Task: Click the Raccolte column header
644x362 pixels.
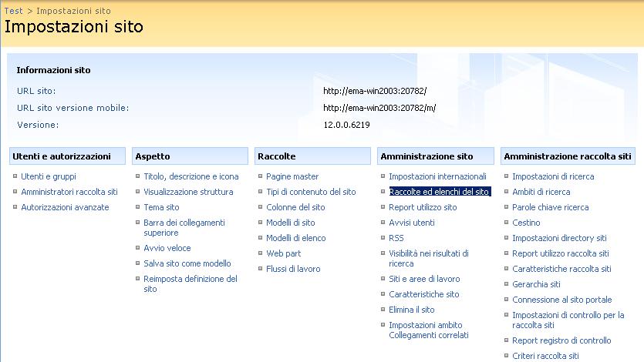Action: (312, 156)
